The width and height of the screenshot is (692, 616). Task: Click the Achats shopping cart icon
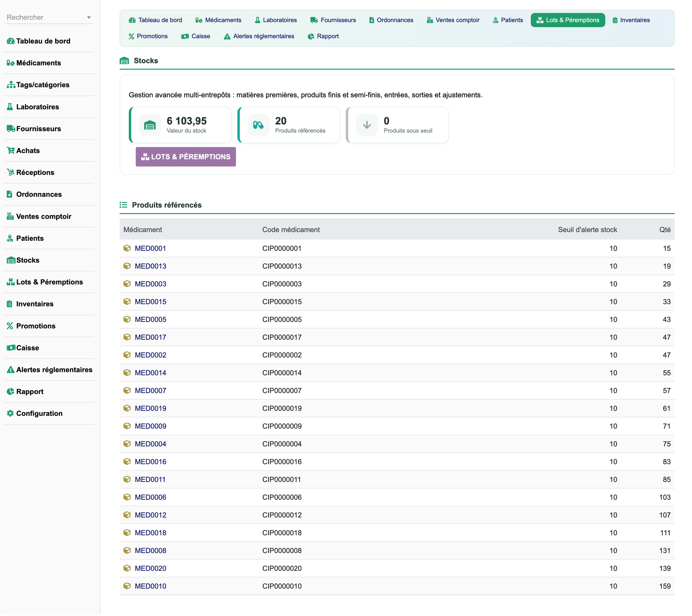click(x=11, y=151)
